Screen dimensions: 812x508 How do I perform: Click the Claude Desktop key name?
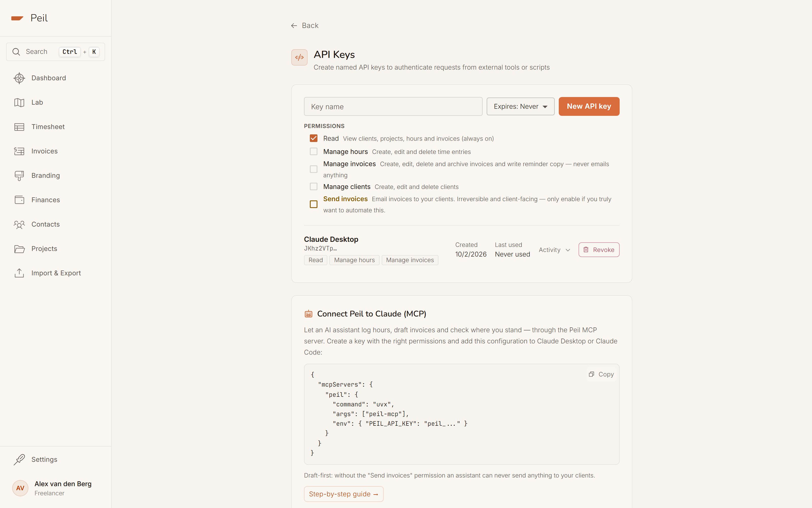331,239
